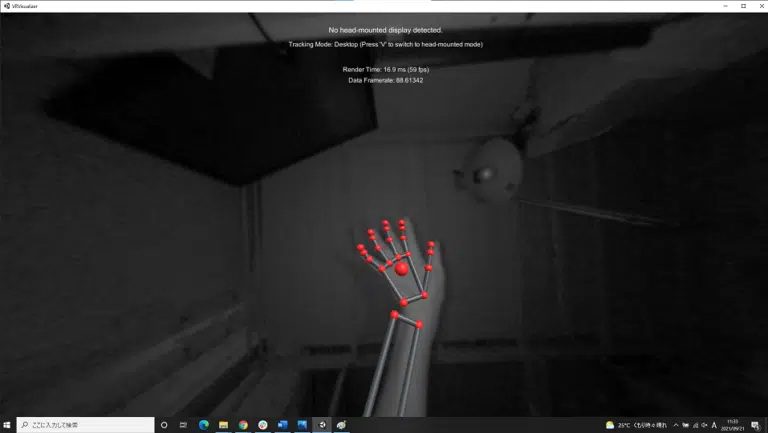
Task: Click the last pinned app icon on taskbar
Action: (341, 425)
